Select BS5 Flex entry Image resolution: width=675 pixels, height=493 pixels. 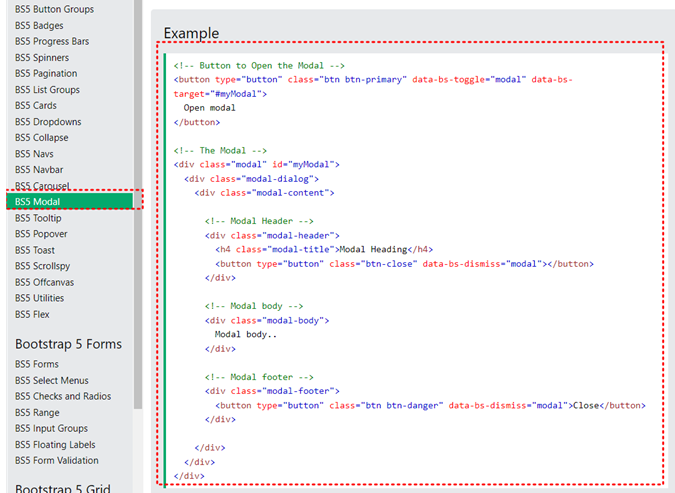click(x=32, y=314)
